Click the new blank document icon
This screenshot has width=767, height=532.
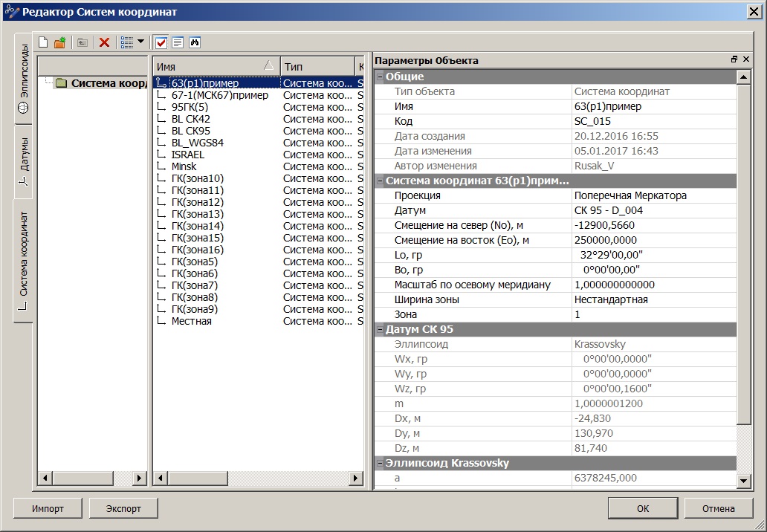[x=43, y=42]
